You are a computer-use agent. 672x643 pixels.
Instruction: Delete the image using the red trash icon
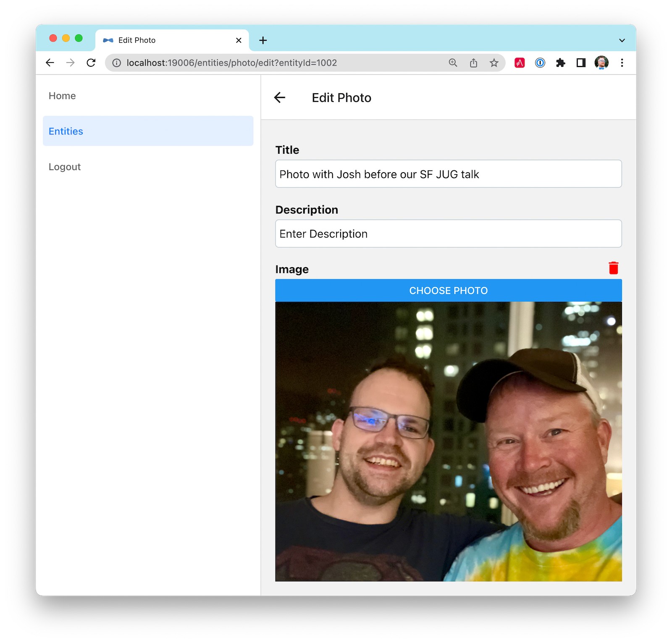coord(613,268)
